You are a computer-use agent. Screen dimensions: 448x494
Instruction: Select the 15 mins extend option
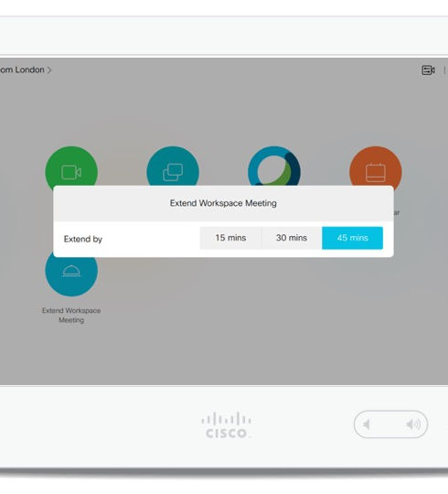click(x=230, y=238)
